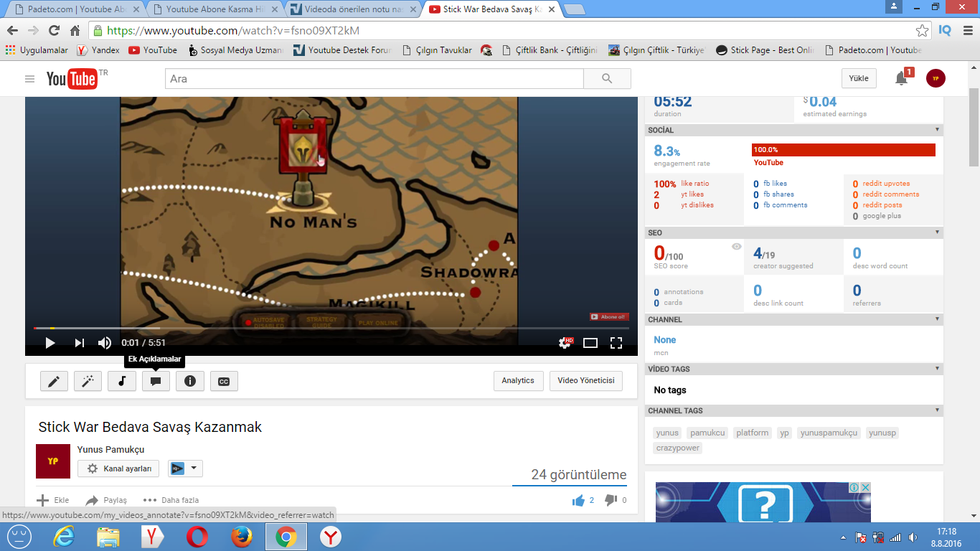Image resolution: width=980 pixels, height=551 pixels.
Task: Open the notifications bell
Action: tap(902, 79)
